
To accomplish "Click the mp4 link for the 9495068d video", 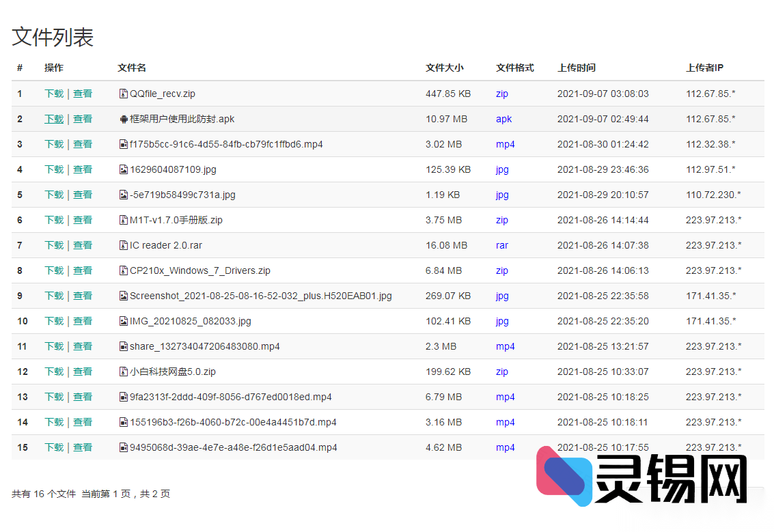I will (x=504, y=447).
